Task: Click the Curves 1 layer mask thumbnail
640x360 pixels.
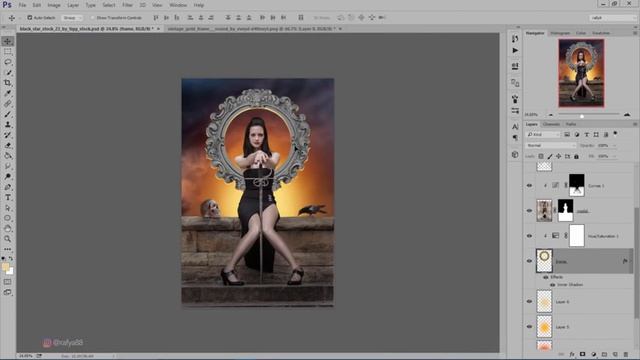Action: 576,185
